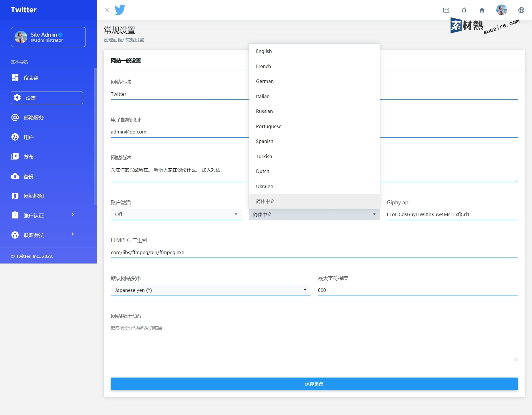This screenshot has height=415, width=532.
Task: Open the default currency dropdown Japanese yen
Action: click(x=211, y=290)
